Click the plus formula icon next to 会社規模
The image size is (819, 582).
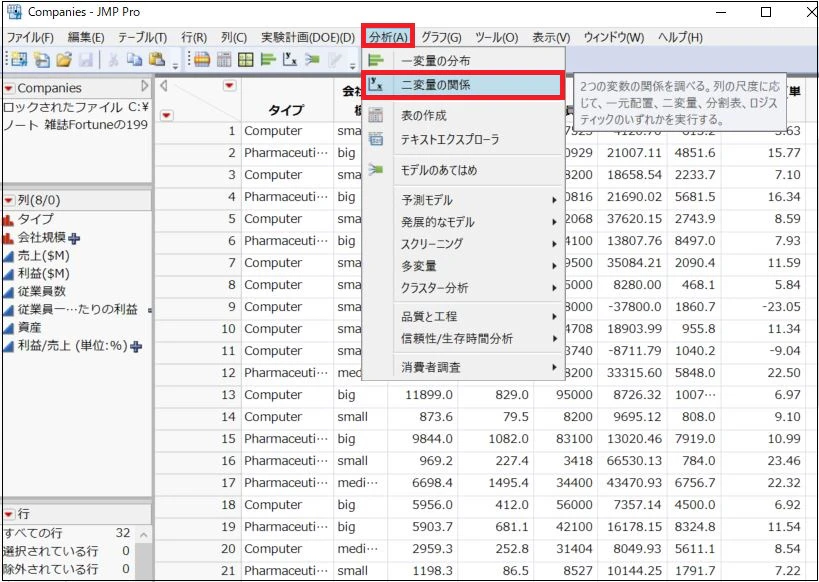pyautogui.click(x=74, y=239)
